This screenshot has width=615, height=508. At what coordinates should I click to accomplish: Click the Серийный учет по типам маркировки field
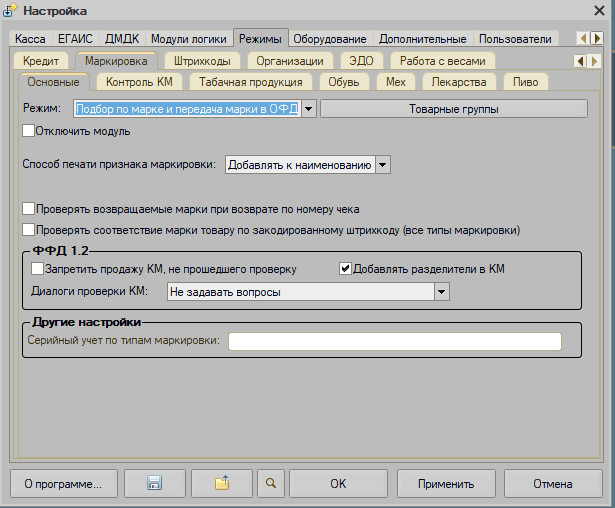395,342
